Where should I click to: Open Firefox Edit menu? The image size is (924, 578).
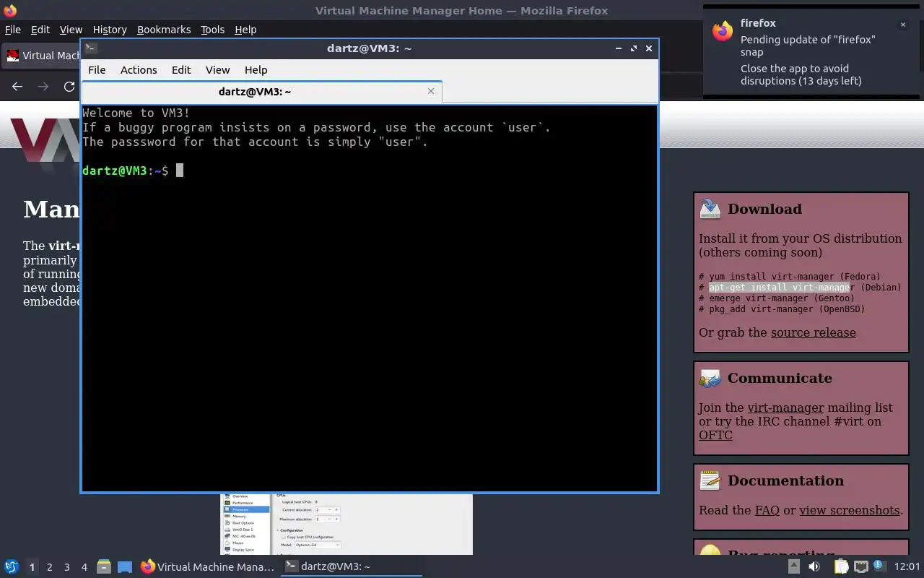40,30
